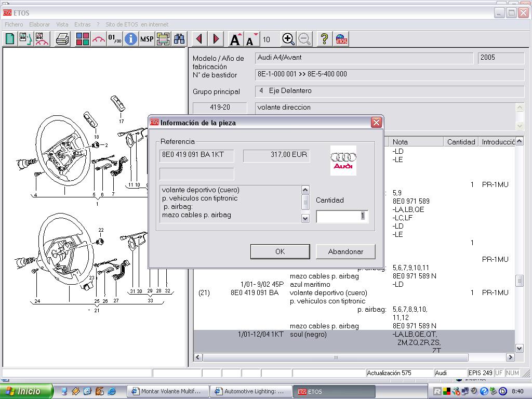Select the highlighted row soul (negro)
The height and width of the screenshot is (399, 532).
pos(354,341)
